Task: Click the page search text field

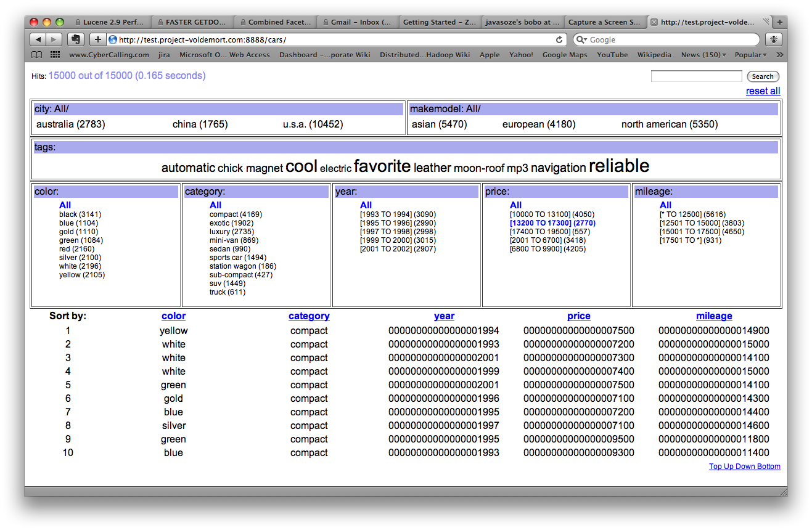Action: 696,76
